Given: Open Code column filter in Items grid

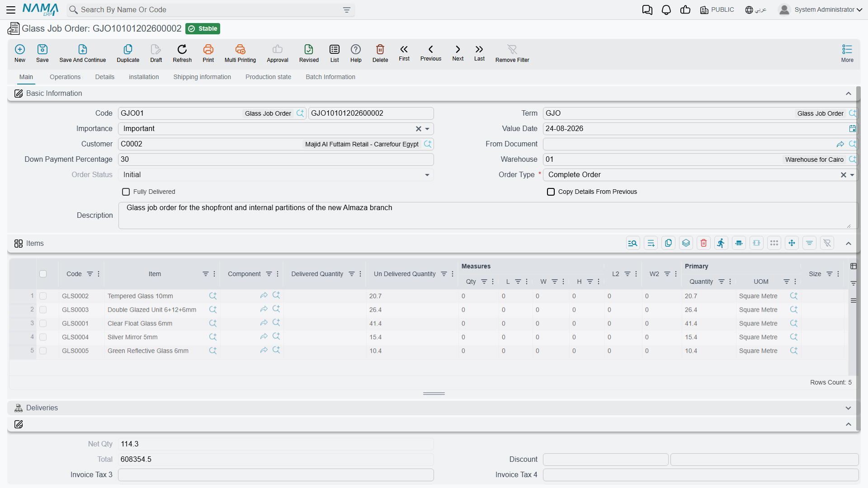Looking at the screenshot, I should pyautogui.click(x=90, y=274).
